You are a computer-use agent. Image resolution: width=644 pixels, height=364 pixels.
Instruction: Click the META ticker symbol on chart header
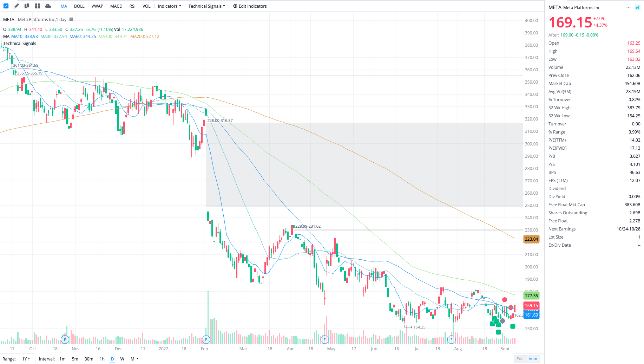point(9,19)
